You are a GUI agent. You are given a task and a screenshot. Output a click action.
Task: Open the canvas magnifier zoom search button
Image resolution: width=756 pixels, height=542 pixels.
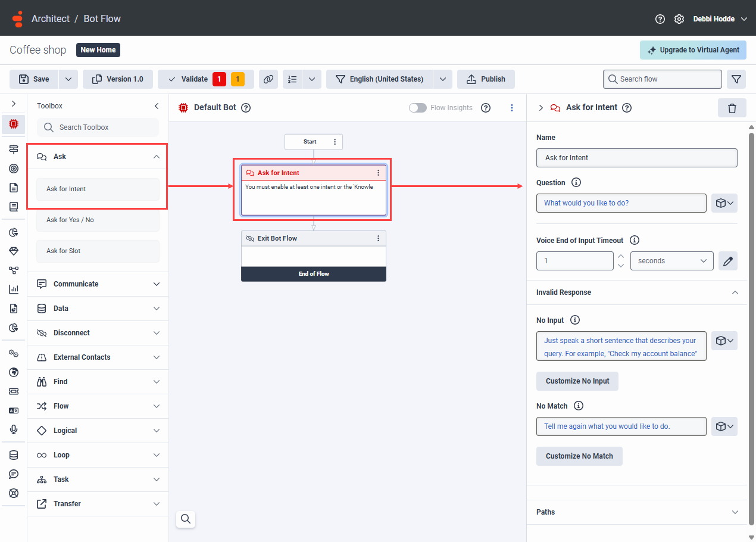[x=186, y=519]
